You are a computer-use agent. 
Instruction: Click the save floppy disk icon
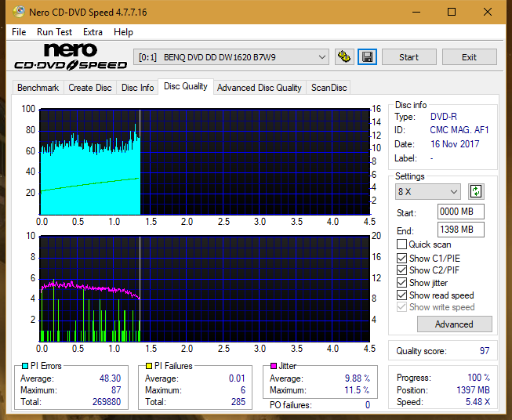coord(368,57)
